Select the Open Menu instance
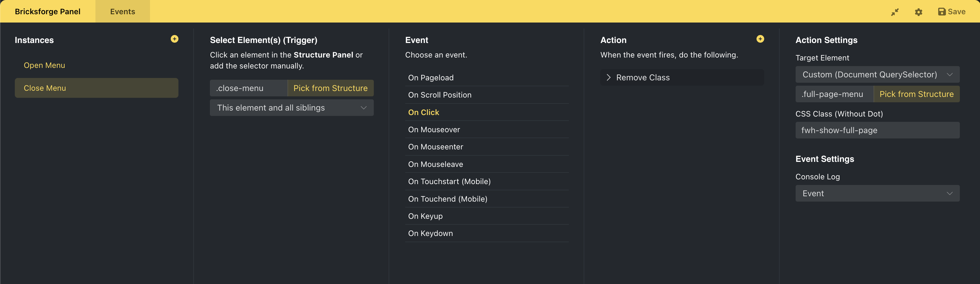Image resolution: width=980 pixels, height=284 pixels. [44, 65]
